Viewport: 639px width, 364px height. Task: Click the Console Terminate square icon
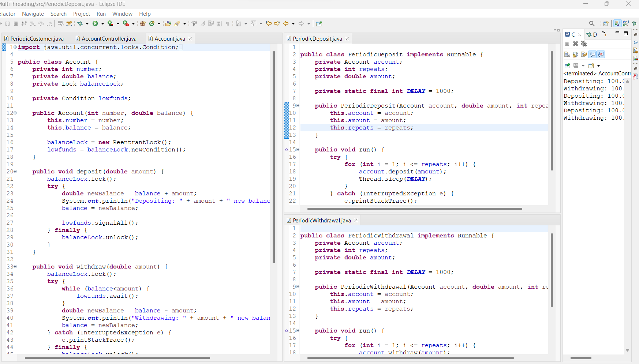567,44
